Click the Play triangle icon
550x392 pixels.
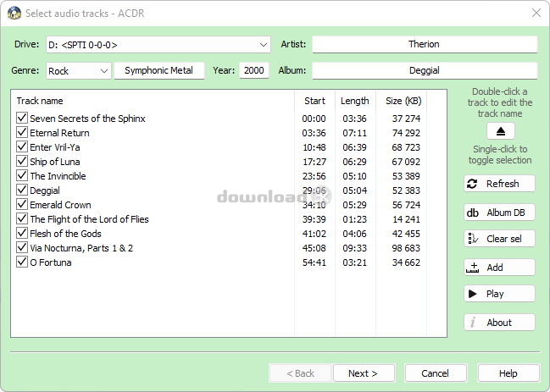(x=473, y=294)
